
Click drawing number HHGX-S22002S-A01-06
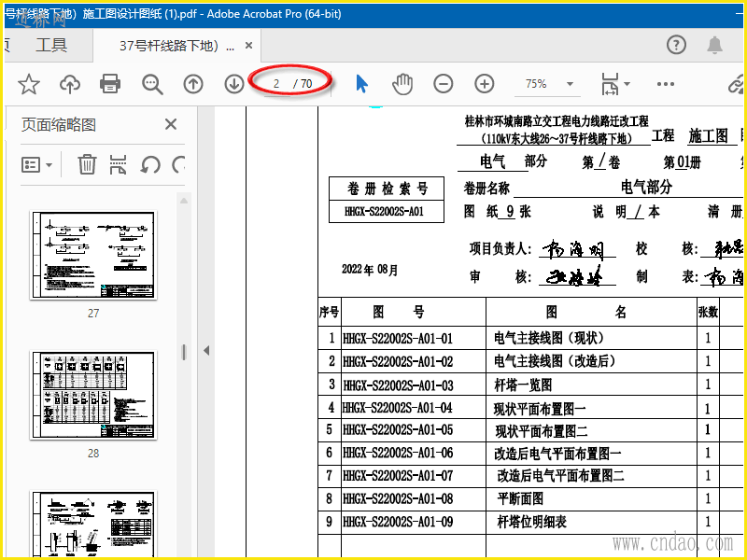pyautogui.click(x=398, y=453)
